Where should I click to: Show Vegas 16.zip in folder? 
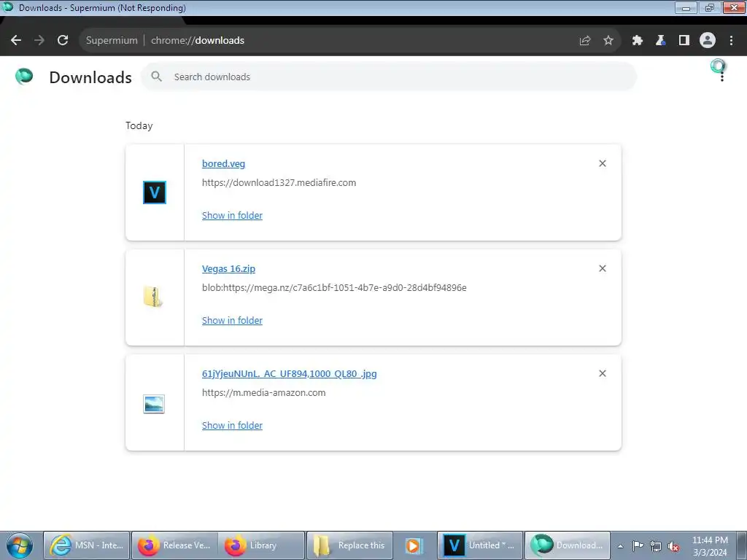coord(232,321)
